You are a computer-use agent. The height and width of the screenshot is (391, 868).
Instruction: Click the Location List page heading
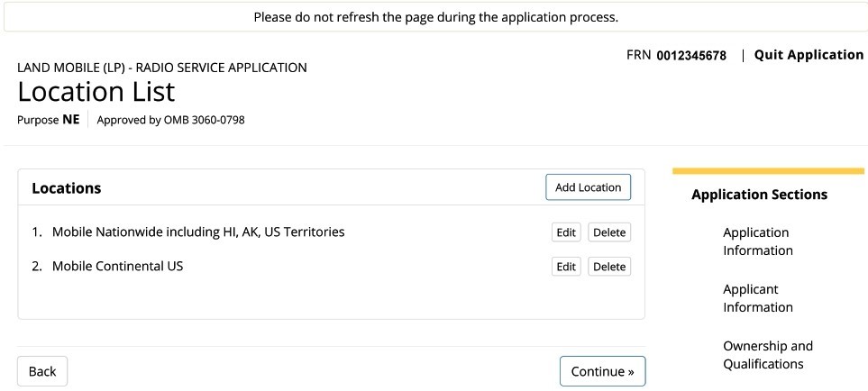(96, 92)
